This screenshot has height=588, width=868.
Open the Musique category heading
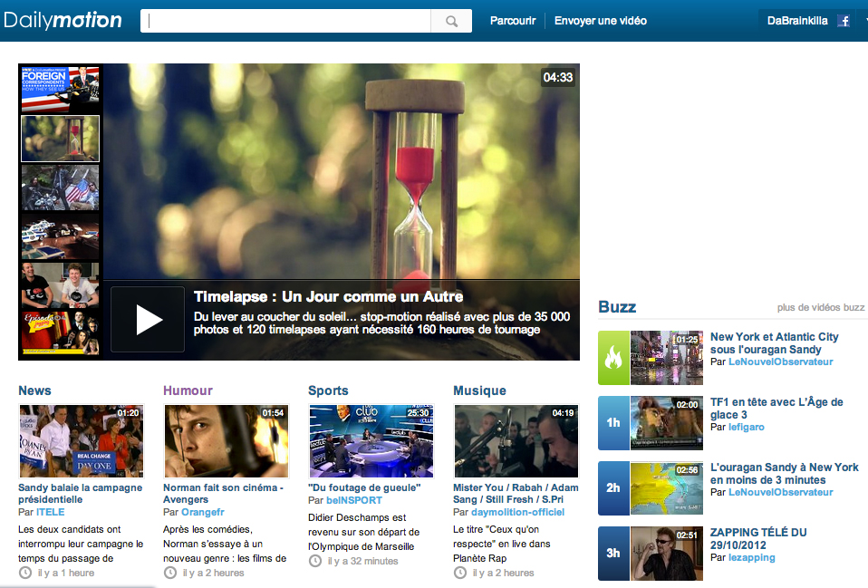pyautogui.click(x=479, y=390)
